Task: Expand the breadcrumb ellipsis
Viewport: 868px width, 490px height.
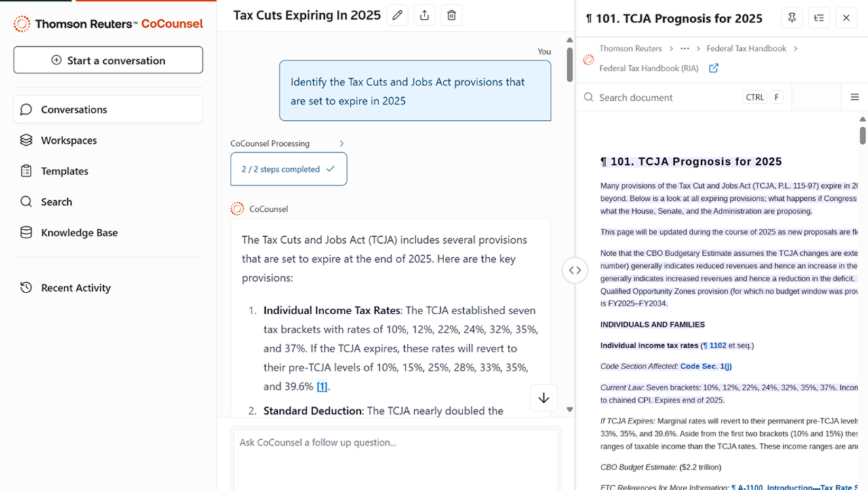Action: tap(685, 48)
